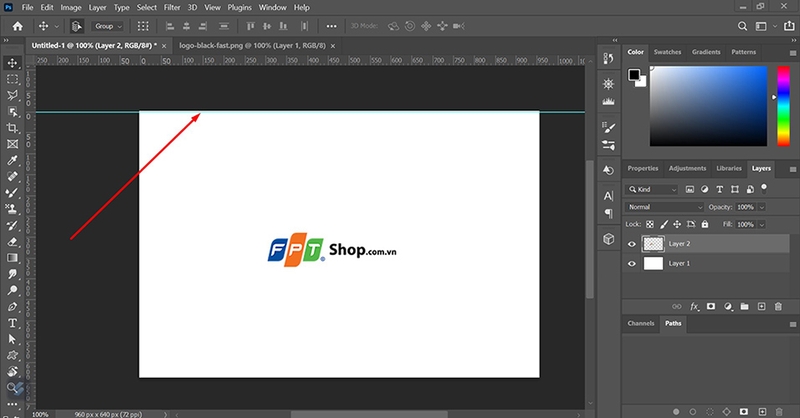The width and height of the screenshot is (800, 418).
Task: Select the Frame tool
Action: [x=12, y=144]
